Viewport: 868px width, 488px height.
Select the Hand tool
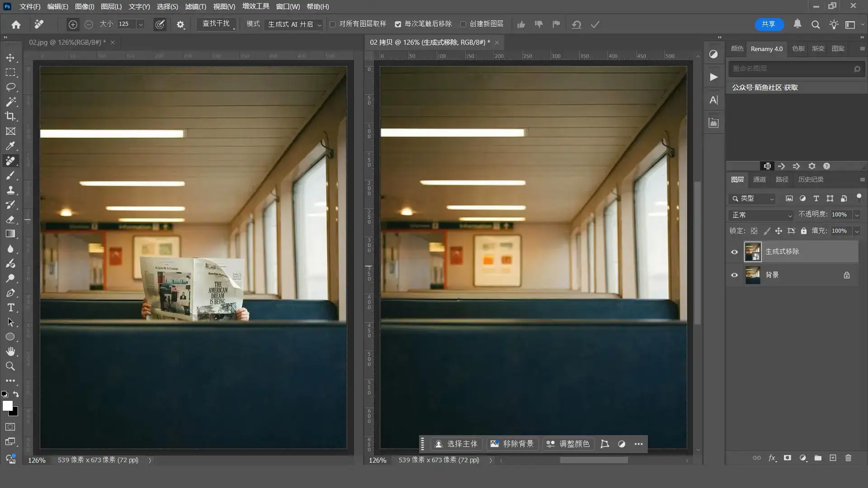[10, 352]
